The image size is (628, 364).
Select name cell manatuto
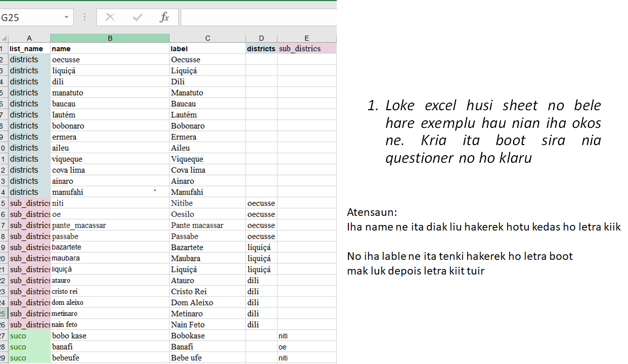tap(110, 93)
